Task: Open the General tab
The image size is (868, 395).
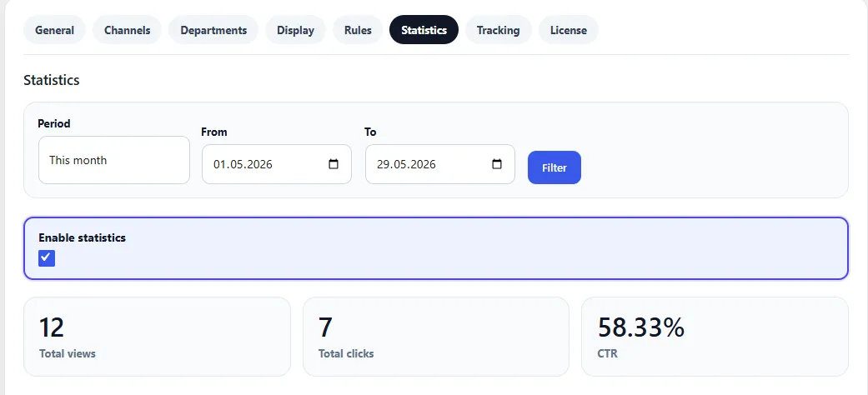Action: (x=54, y=30)
